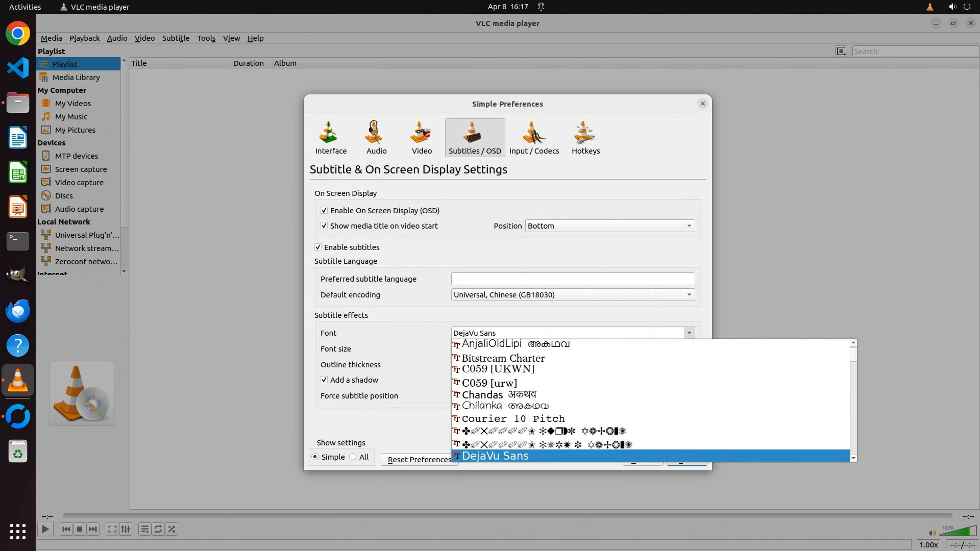Click the volume slider in bottom right
Viewport: 980px width, 551px height.
pyautogui.click(x=959, y=532)
